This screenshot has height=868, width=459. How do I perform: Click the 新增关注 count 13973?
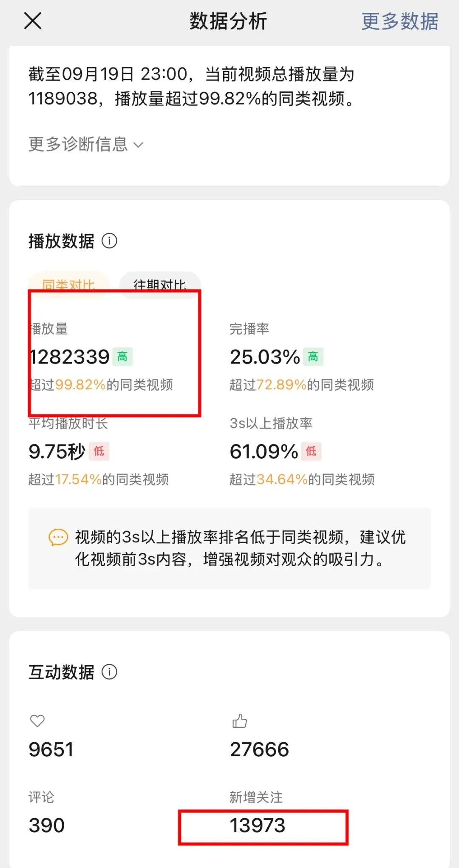coord(258,825)
